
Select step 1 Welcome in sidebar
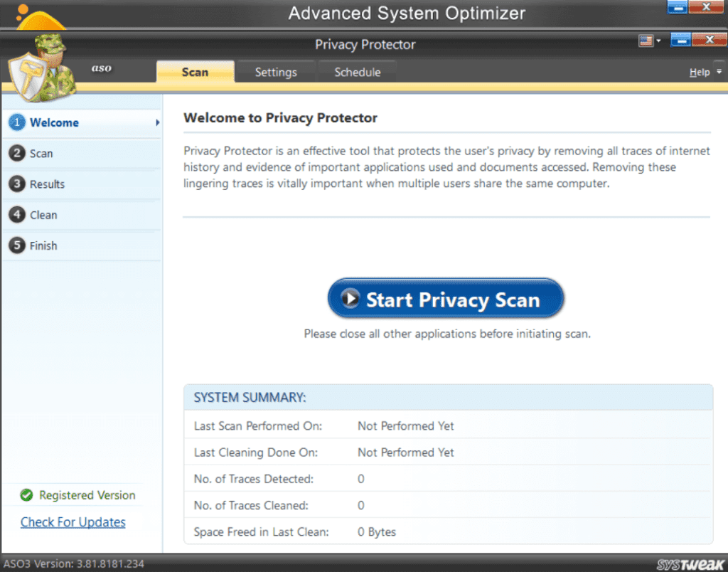(x=82, y=122)
